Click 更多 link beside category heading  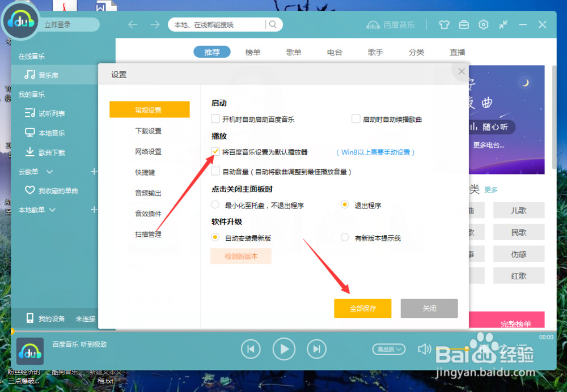(x=491, y=190)
